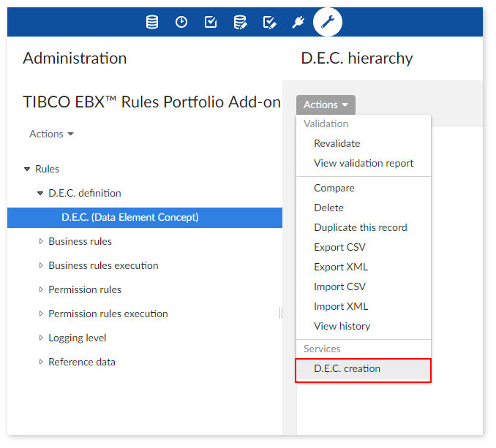
Task: Choose Delete from the Actions menu
Action: click(x=364, y=208)
